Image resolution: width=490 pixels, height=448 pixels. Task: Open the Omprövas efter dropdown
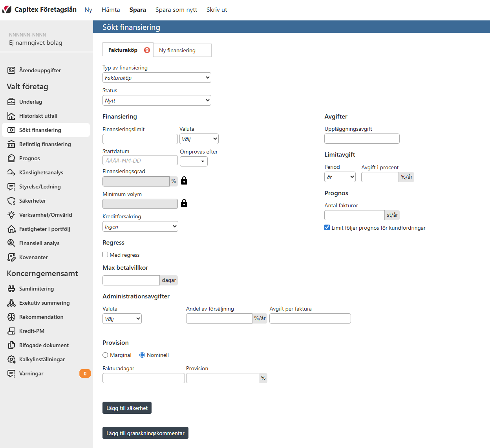point(194,161)
